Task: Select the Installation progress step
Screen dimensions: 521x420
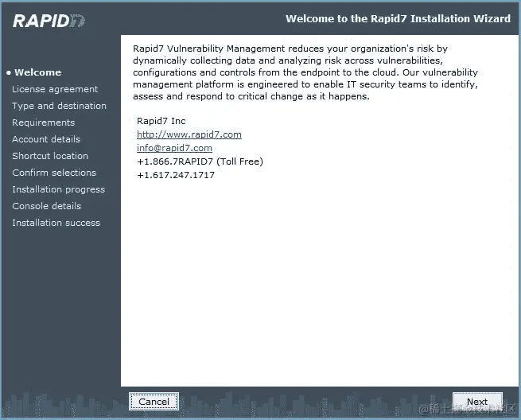Action: click(x=59, y=189)
